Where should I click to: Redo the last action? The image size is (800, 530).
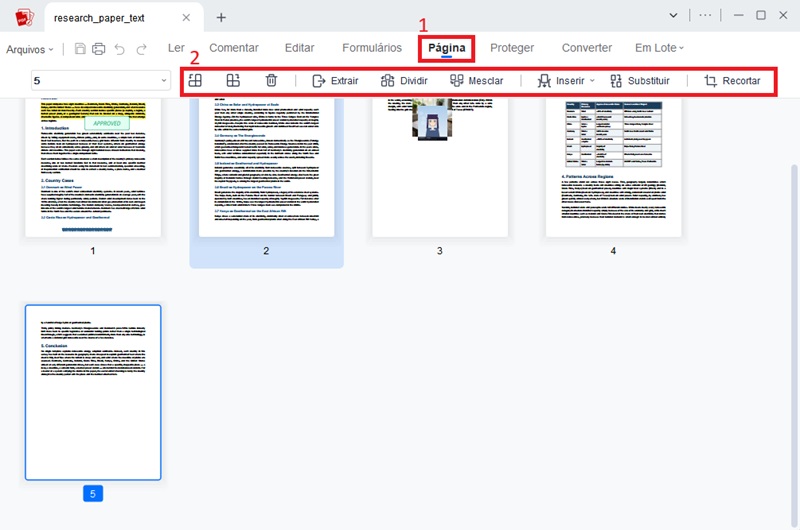click(x=141, y=49)
